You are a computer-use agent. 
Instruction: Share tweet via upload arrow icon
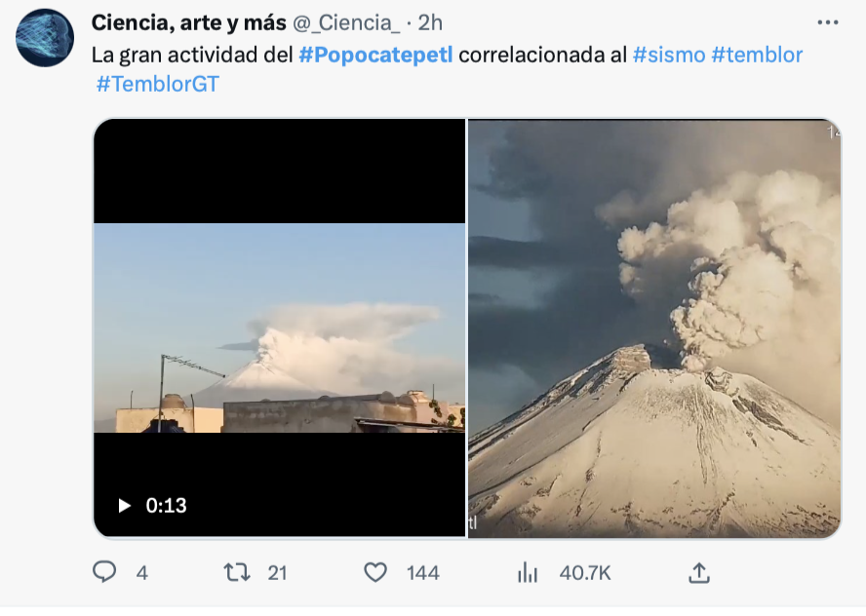(698, 572)
